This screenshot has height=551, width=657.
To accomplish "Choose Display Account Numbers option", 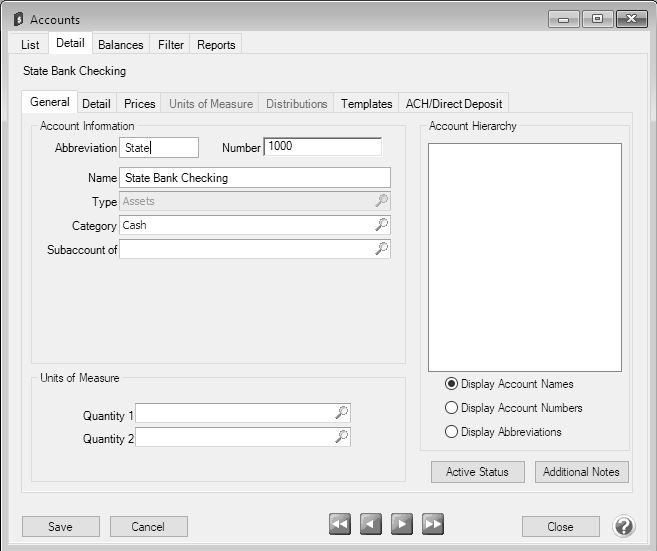I will 452,408.
